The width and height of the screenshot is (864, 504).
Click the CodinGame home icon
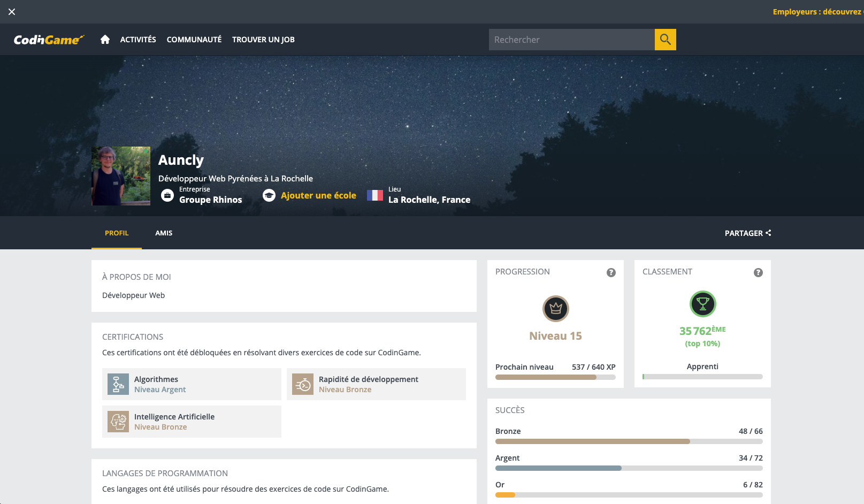[x=105, y=39]
